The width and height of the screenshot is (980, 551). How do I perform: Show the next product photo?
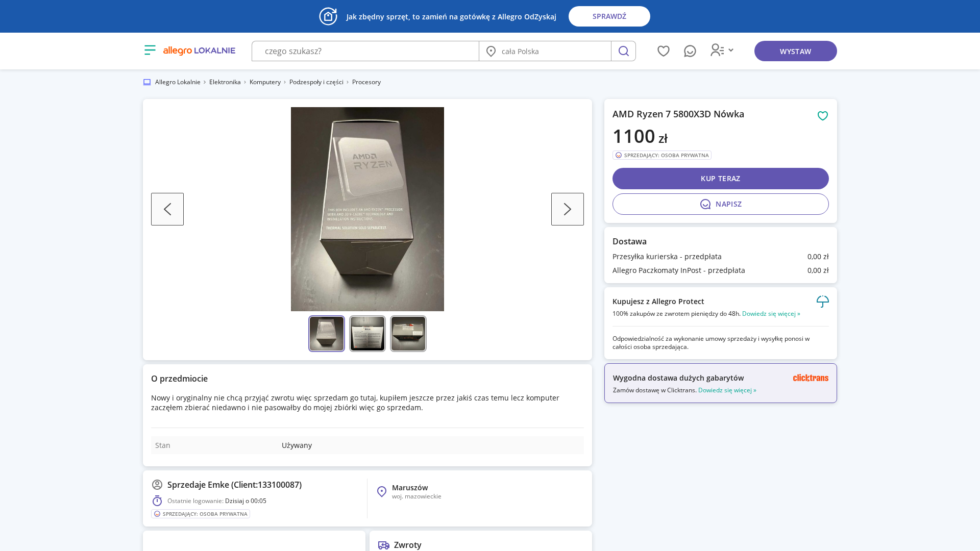coord(568,209)
